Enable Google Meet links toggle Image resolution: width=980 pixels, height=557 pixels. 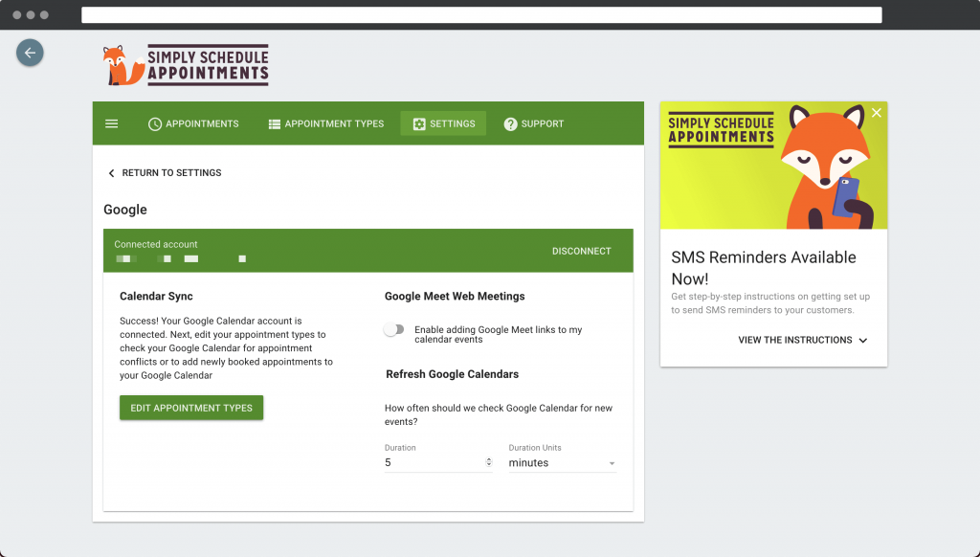click(x=393, y=329)
